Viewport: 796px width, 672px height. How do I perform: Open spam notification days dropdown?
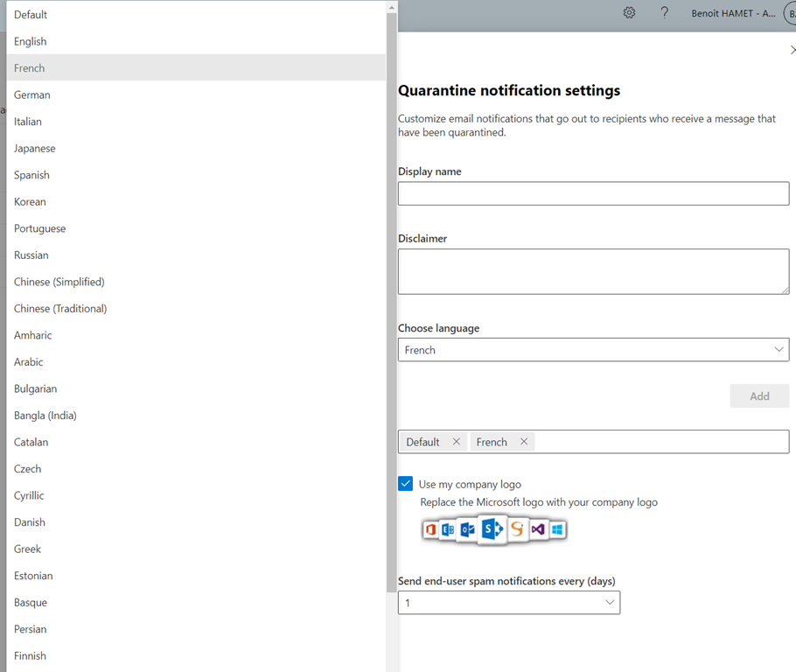click(508, 603)
